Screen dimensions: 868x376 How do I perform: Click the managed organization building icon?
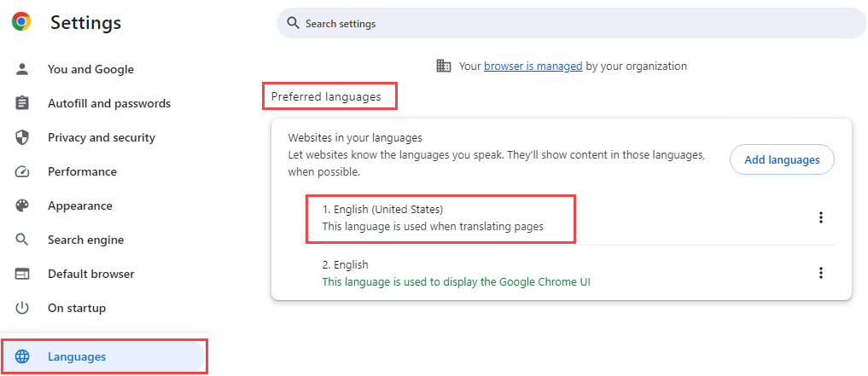(x=444, y=66)
